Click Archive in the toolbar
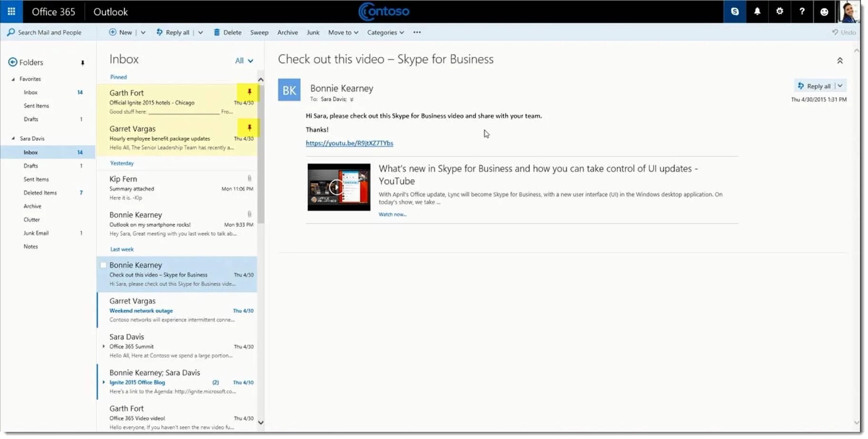Viewport: 868px width, 439px height. point(287,32)
